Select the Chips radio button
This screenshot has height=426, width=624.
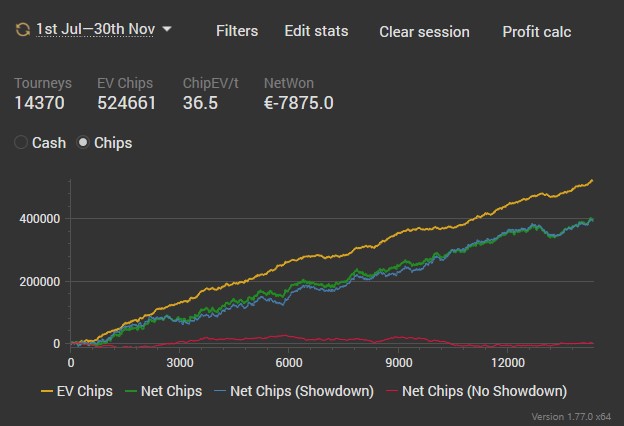click(x=84, y=143)
